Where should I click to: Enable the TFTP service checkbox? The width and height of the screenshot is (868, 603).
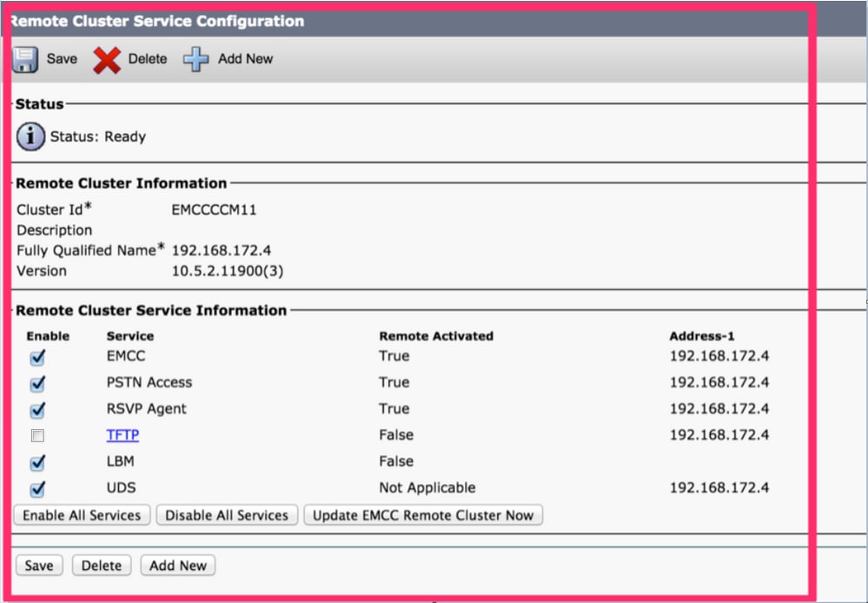pyautogui.click(x=37, y=436)
